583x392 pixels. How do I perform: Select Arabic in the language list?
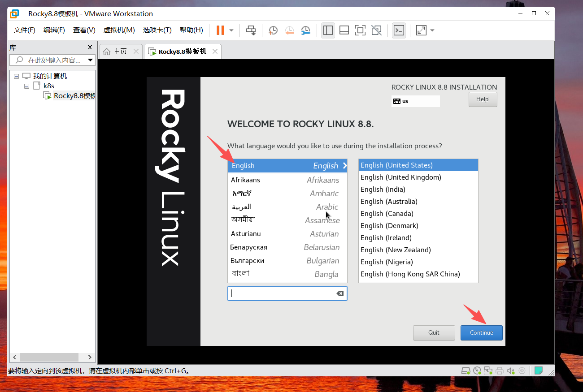click(x=287, y=207)
